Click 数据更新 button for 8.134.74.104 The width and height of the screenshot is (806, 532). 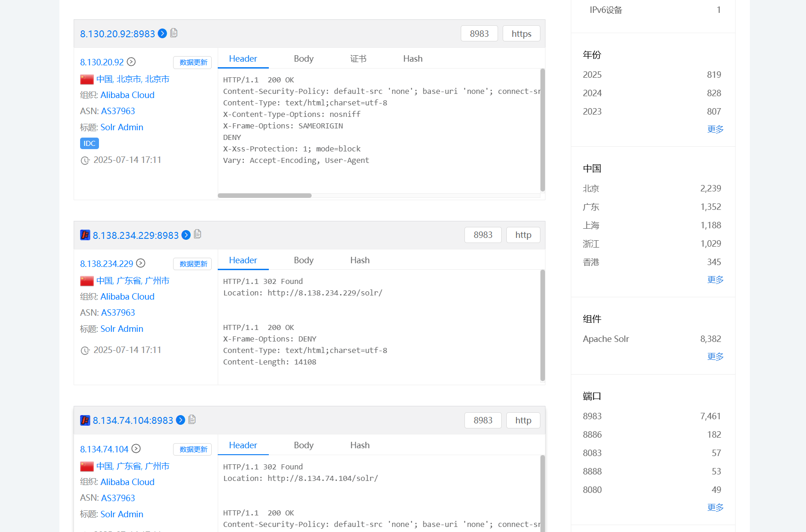point(192,450)
